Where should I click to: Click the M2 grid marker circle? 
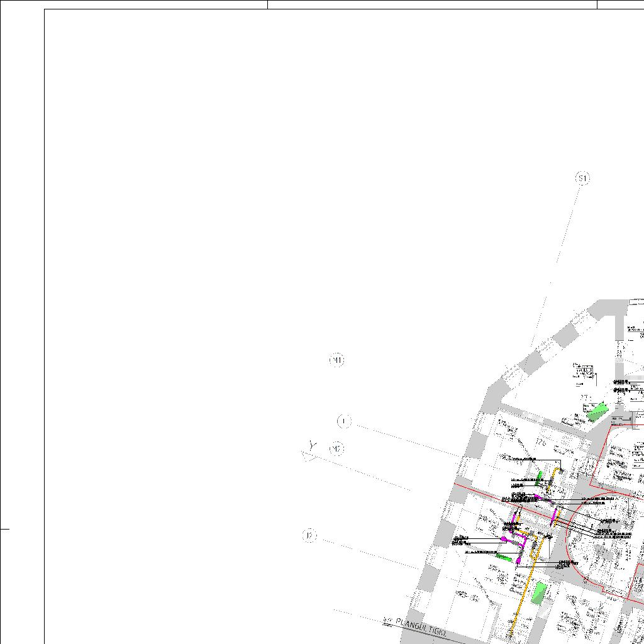(x=337, y=449)
